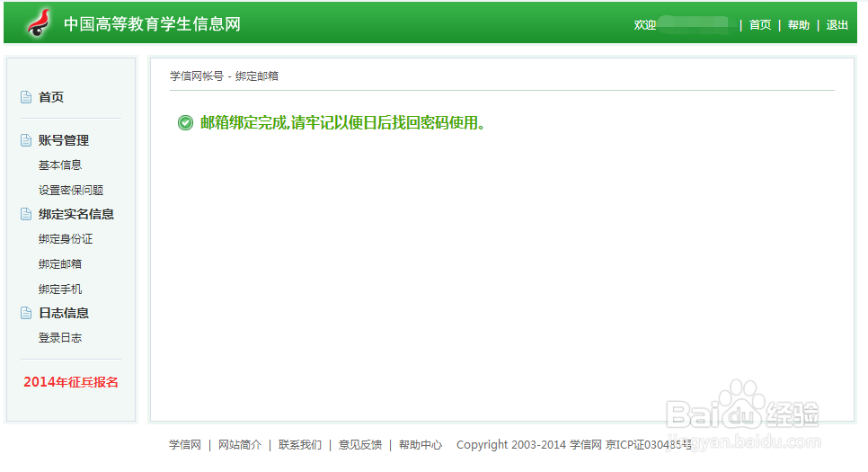The image size is (868, 472).
Task: Click the 欢迎 greeting in the header
Action: pos(645,25)
